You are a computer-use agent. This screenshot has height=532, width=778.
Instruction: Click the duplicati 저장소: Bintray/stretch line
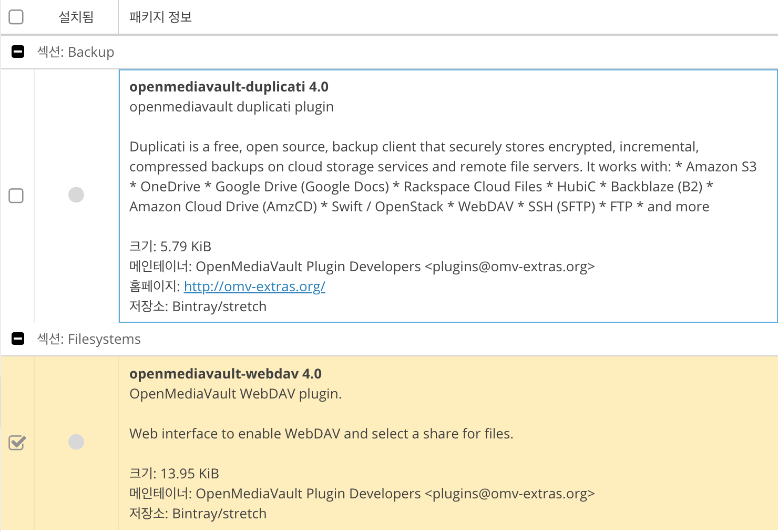click(x=198, y=306)
